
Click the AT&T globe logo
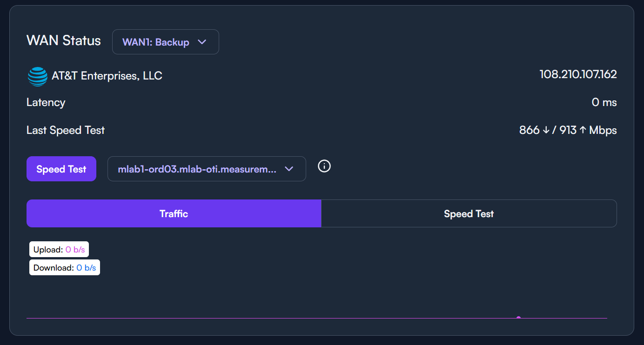point(37,76)
